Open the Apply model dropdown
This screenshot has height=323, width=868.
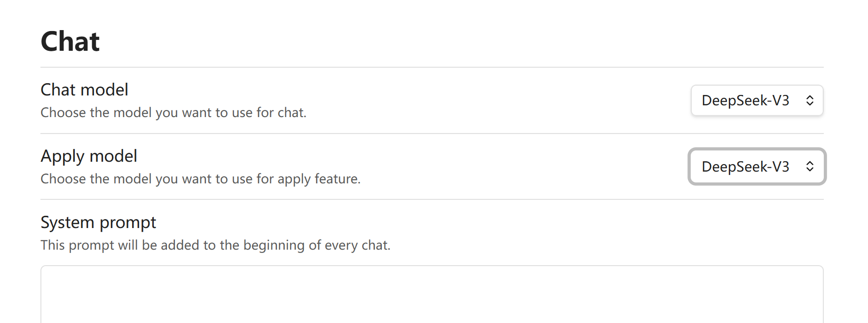757,166
